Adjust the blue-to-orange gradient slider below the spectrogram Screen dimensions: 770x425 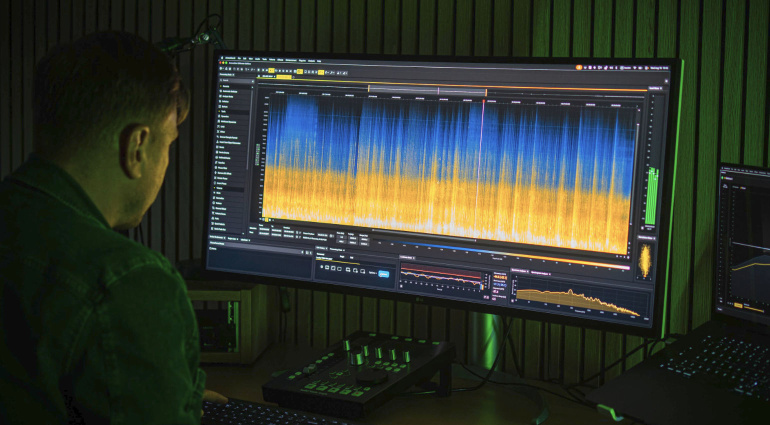coord(501,254)
